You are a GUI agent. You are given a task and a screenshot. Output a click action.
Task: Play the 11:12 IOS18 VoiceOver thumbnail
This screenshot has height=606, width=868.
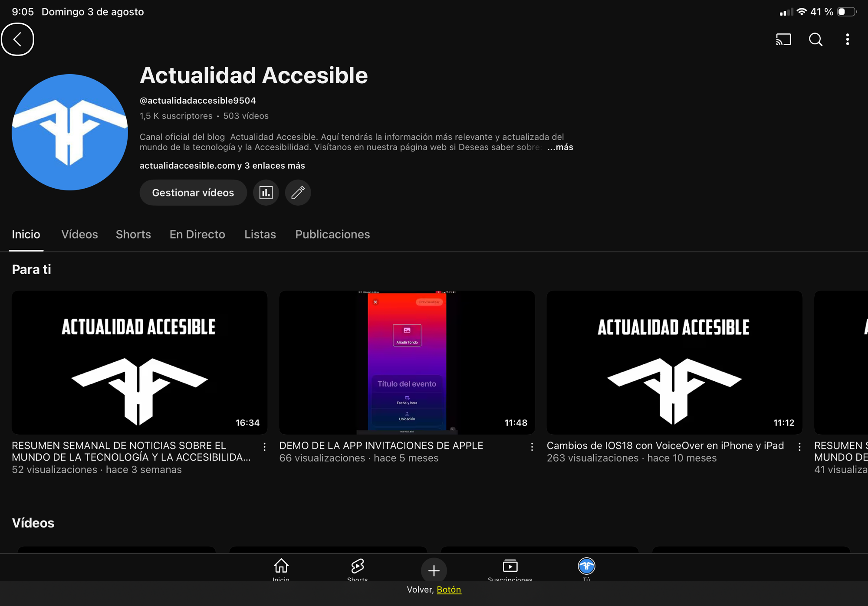coord(674,363)
